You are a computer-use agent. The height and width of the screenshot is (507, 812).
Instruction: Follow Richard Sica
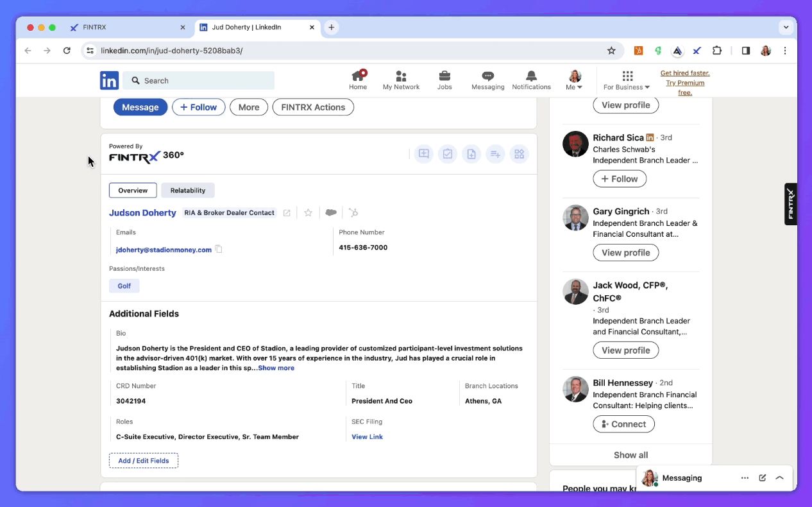coord(620,179)
